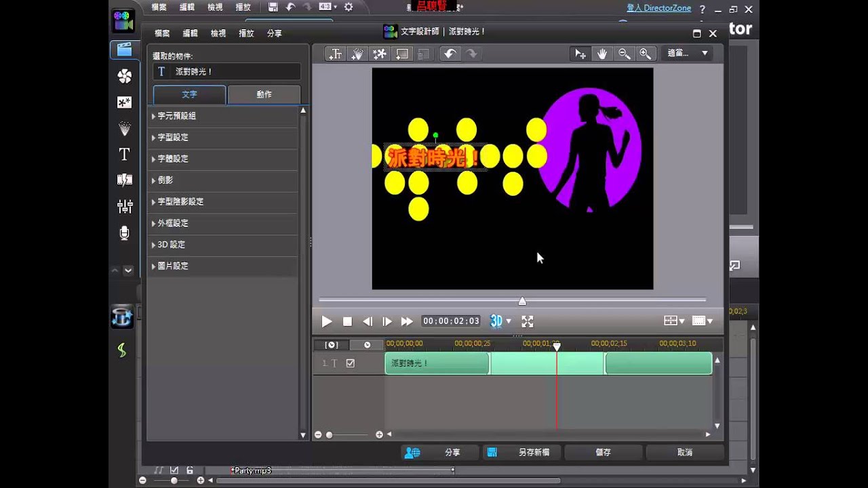The width and height of the screenshot is (868, 488).
Task: Open Title Designer 播放 menu
Action: click(x=246, y=33)
